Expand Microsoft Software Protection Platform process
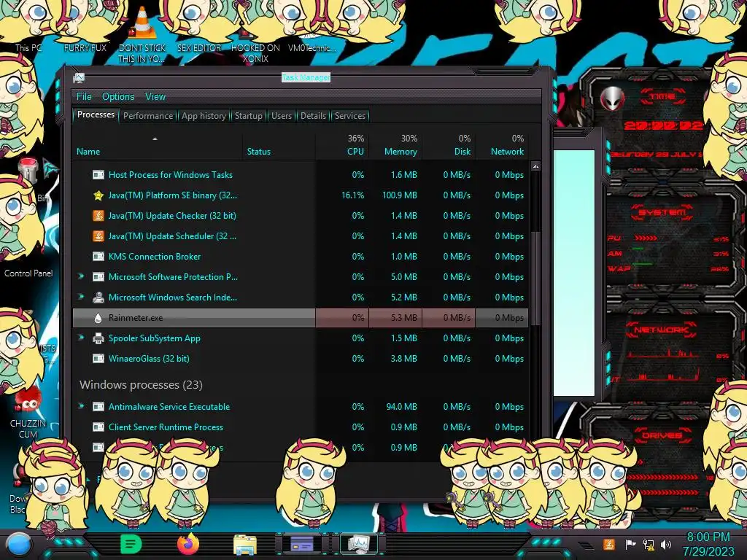The width and height of the screenshot is (747, 560). point(81,276)
